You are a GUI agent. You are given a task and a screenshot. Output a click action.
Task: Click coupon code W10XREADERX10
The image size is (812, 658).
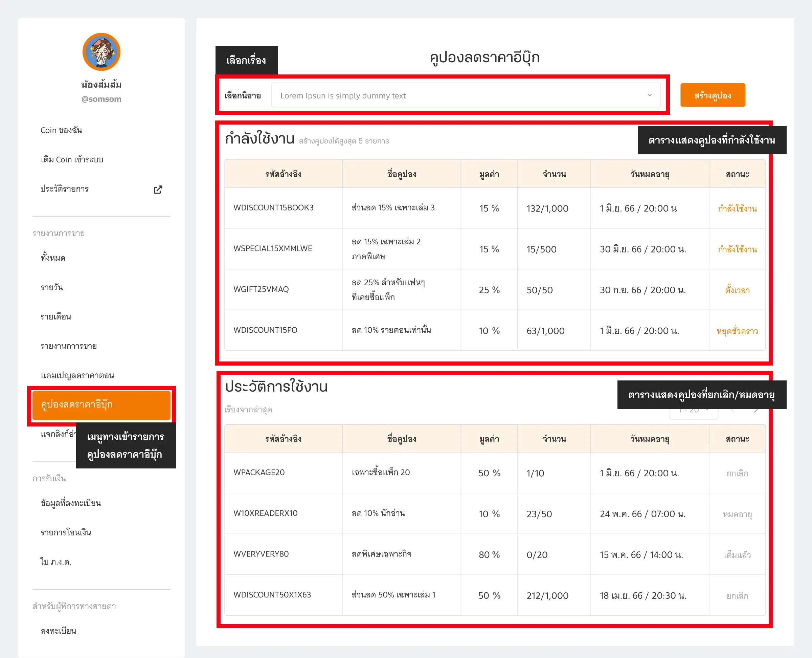[x=266, y=513]
